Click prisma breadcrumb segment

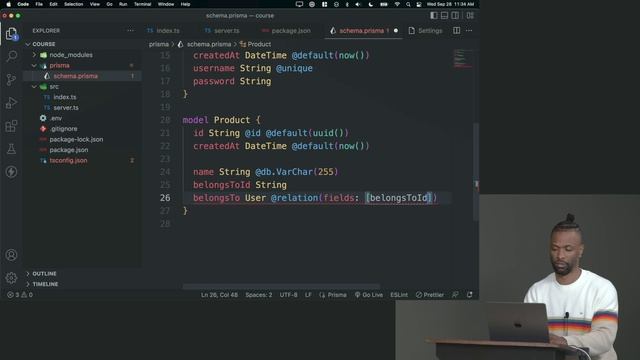point(159,44)
